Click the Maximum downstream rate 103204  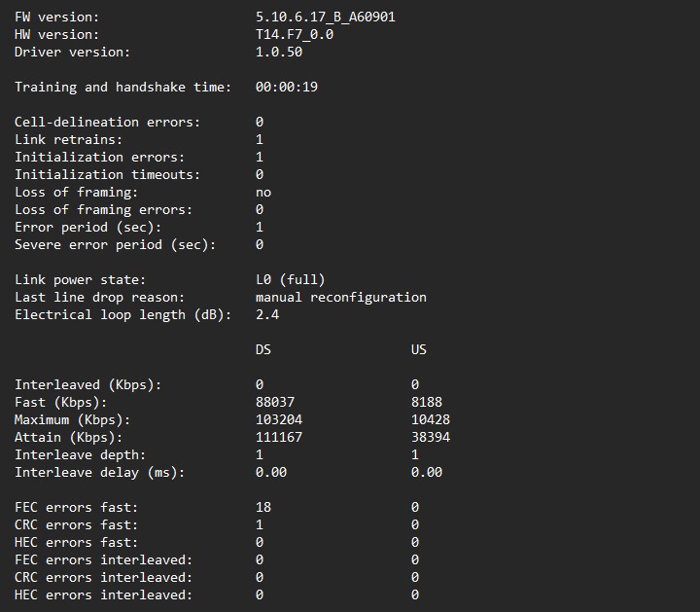[x=279, y=420]
